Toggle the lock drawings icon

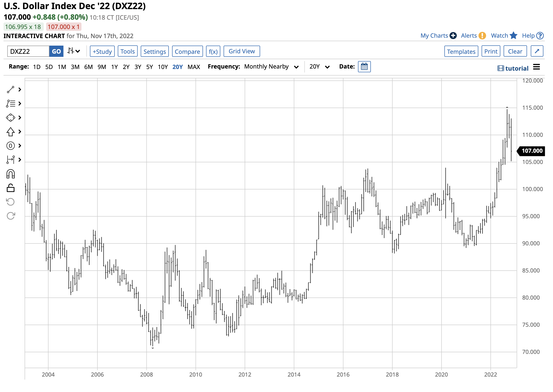11,188
